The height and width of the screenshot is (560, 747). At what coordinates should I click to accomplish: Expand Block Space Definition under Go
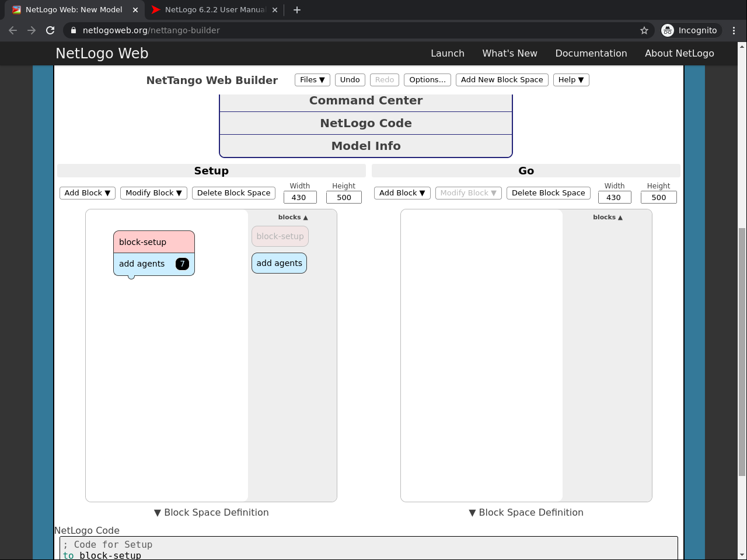[526, 512]
